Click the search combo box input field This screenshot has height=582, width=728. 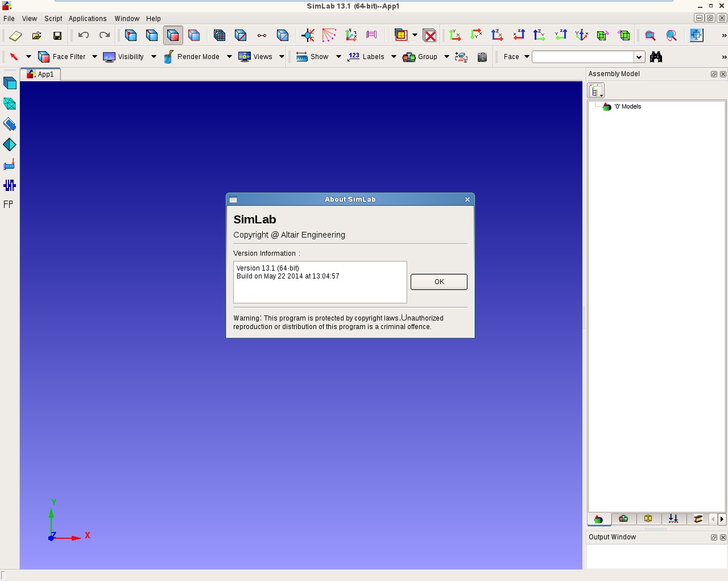[583, 57]
